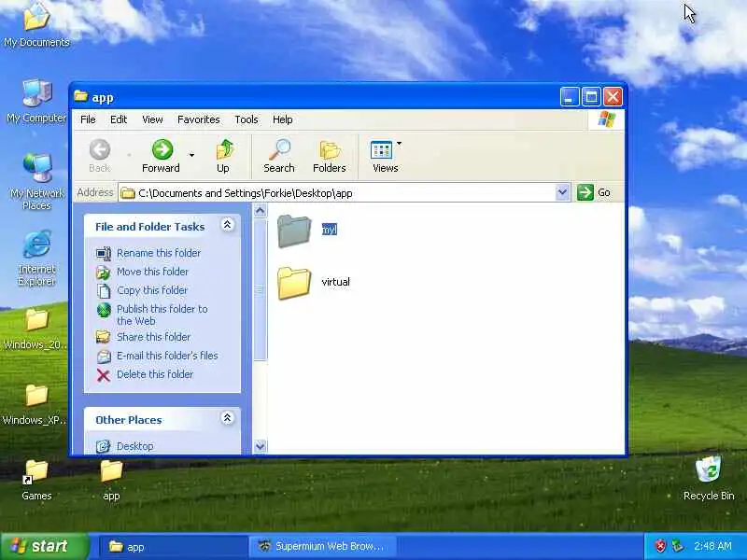
Task: Click the task pane scrollbar down arrow
Action: tap(261, 446)
